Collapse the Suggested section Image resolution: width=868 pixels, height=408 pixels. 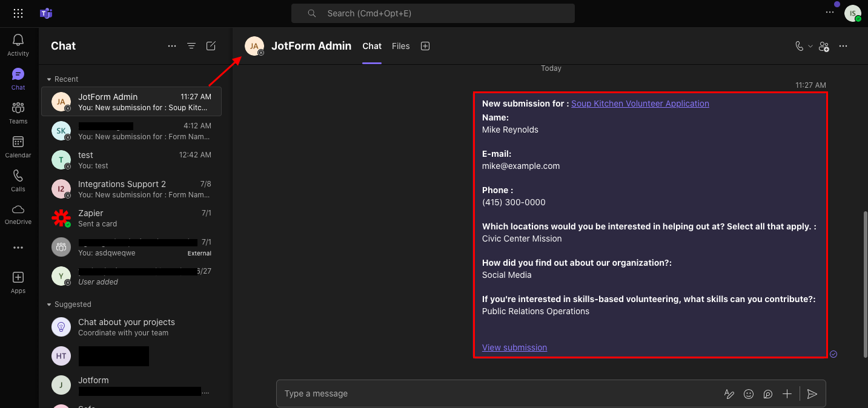pos(68,304)
